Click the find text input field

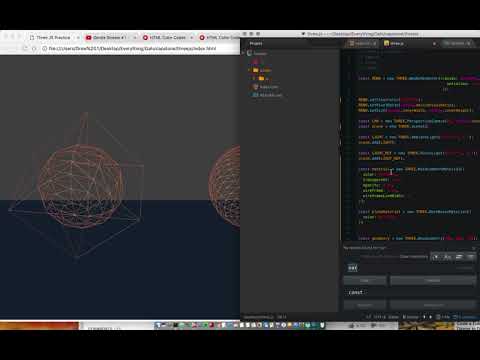click(410, 268)
